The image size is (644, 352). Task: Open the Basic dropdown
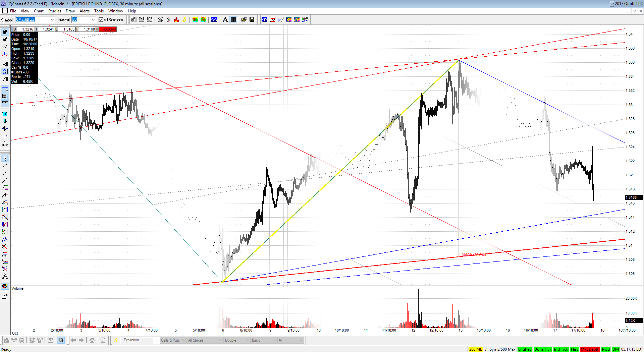point(264,340)
